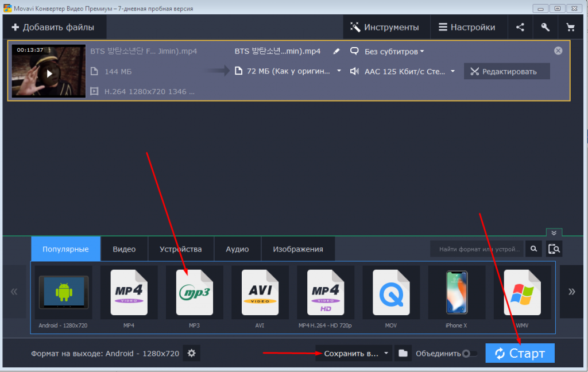
Task: Select the Android - 1280x720 preset
Action: [x=63, y=297]
